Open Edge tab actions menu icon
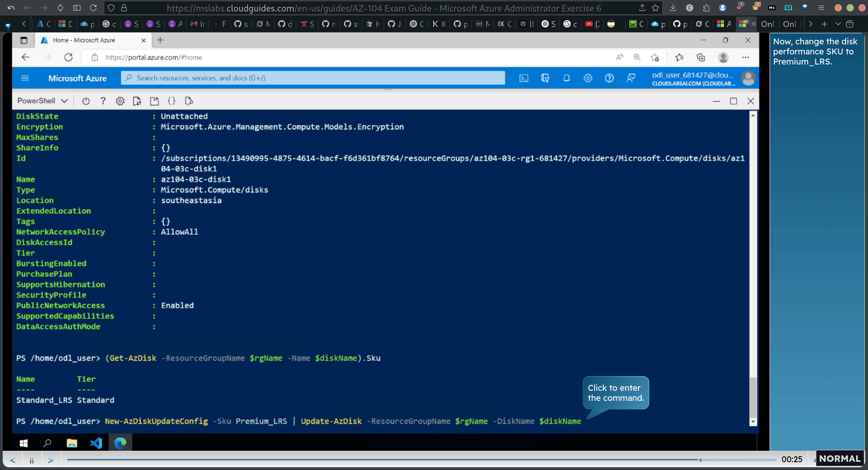The image size is (868, 470). click(24, 40)
